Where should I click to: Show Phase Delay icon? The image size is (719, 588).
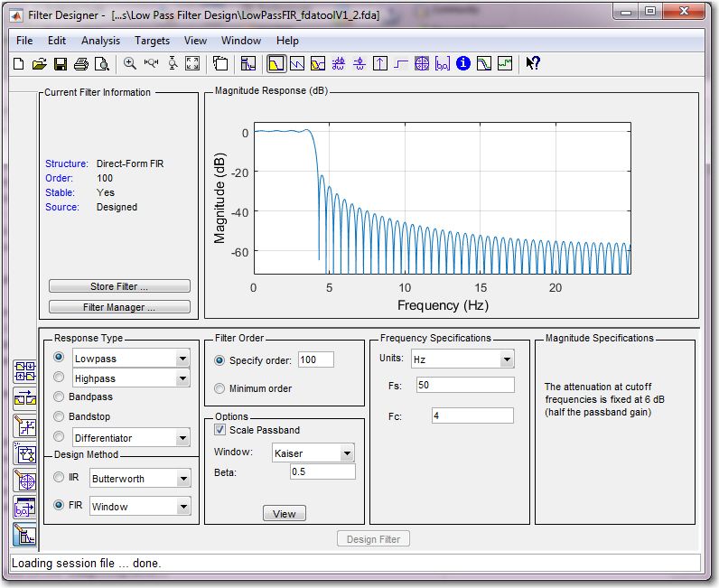[x=359, y=63]
